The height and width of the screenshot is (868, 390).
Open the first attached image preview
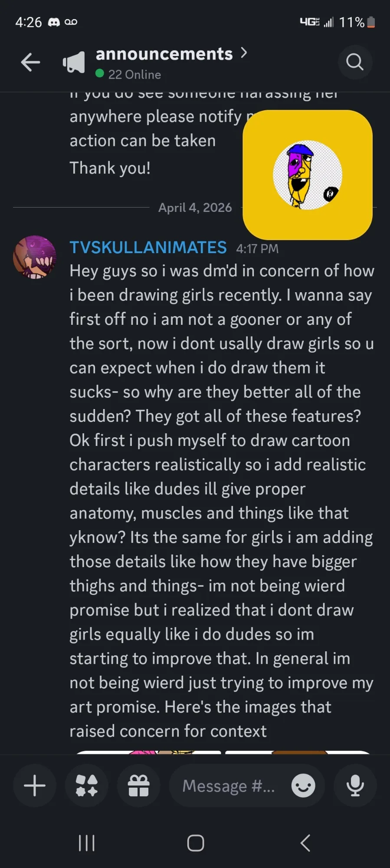[x=148, y=752]
